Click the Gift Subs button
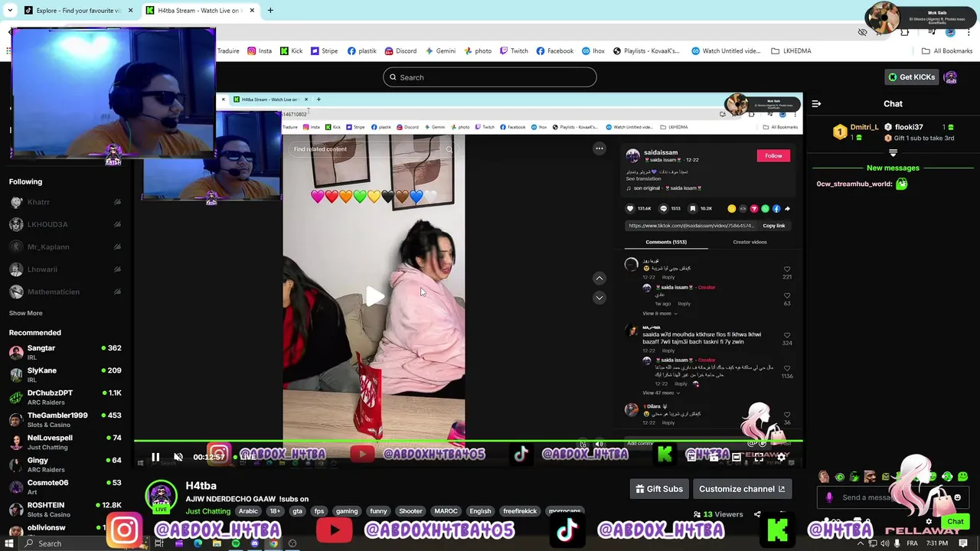The height and width of the screenshot is (551, 980). (x=658, y=489)
